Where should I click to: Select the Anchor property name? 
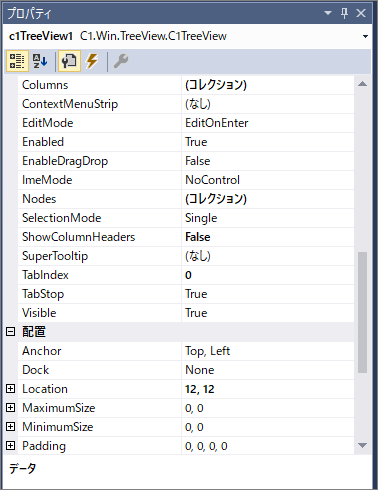42,351
